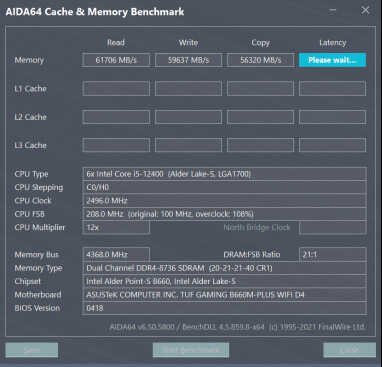Click the Save button
Image resolution: width=382 pixels, height=367 pixels.
coord(32,350)
